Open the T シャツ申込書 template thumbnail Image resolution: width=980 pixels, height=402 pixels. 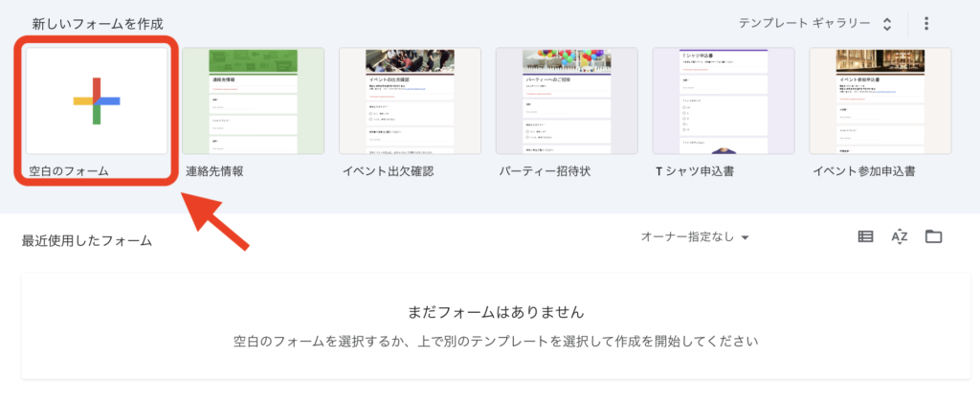click(724, 100)
